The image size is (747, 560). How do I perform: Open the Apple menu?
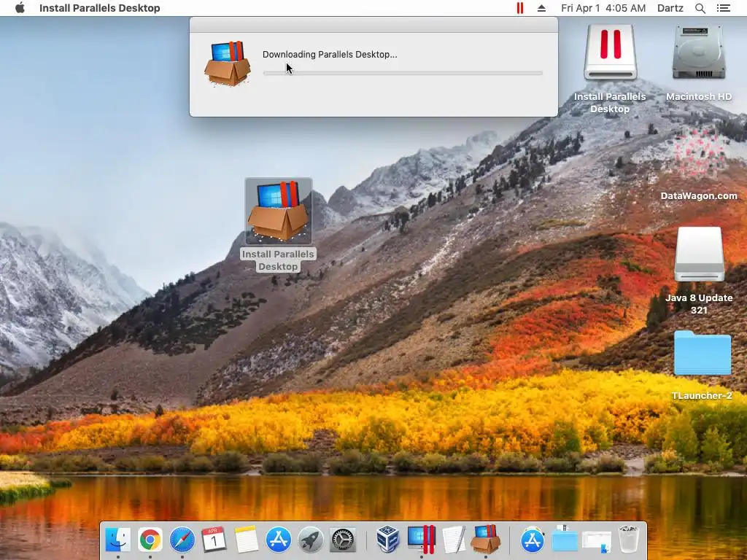(x=20, y=8)
